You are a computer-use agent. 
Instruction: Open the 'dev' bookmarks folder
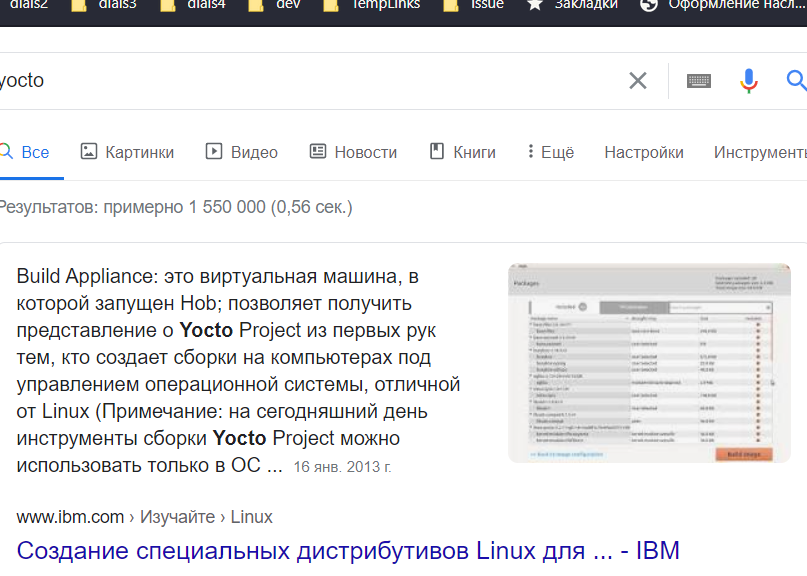pyautogui.click(x=274, y=5)
